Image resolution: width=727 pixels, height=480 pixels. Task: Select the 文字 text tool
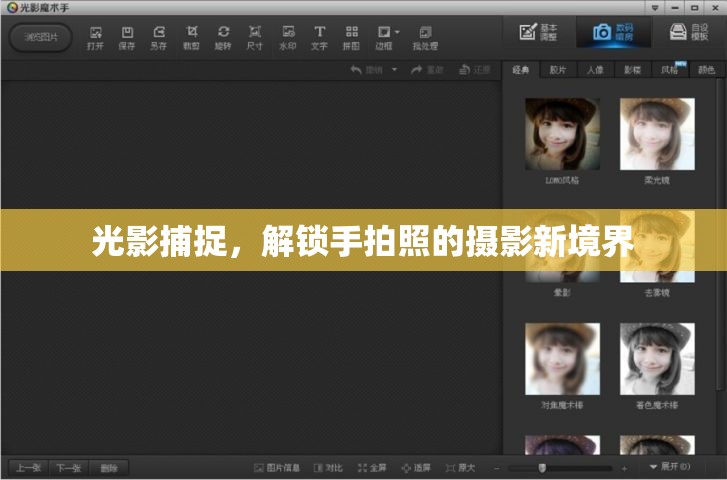[319, 38]
